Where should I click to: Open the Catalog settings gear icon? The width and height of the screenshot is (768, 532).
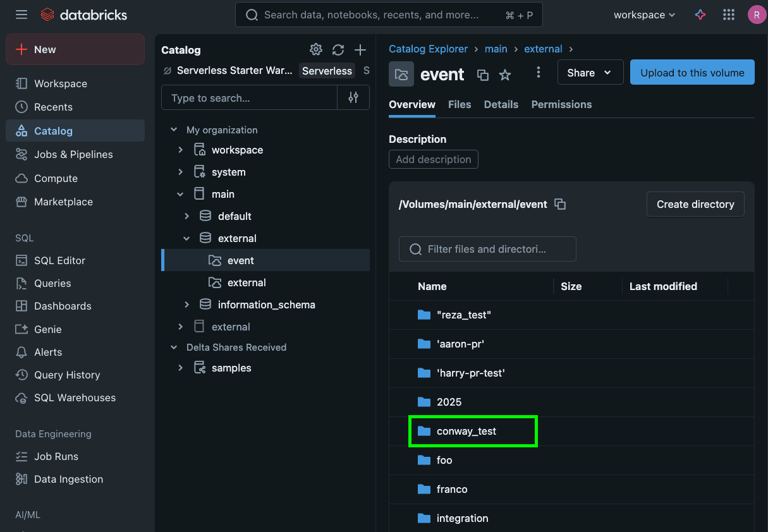(x=316, y=50)
